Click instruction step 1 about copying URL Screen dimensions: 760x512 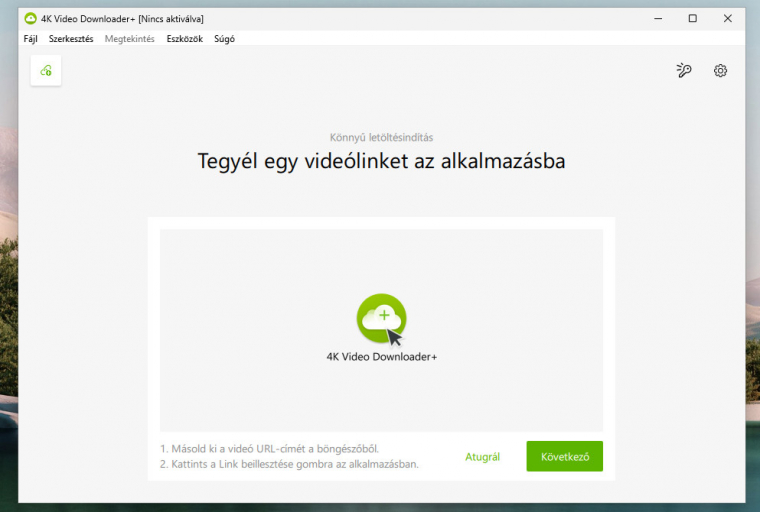(x=270, y=449)
